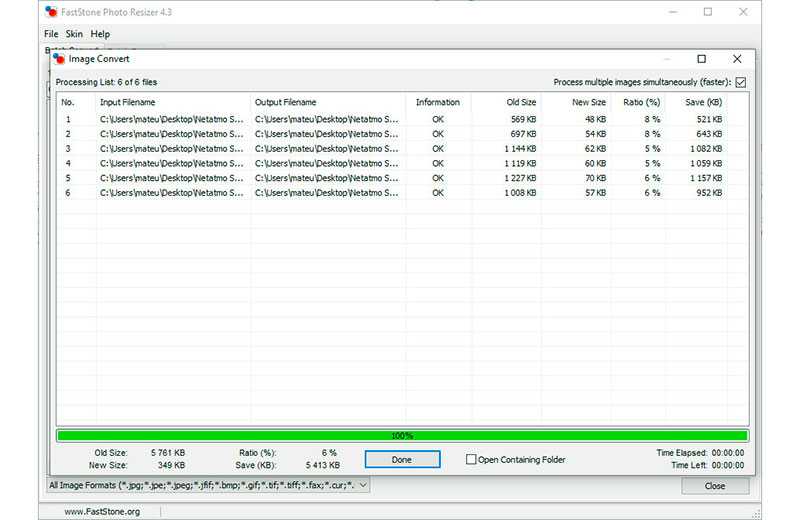Open the File menu
The image size is (800, 520).
click(x=51, y=34)
